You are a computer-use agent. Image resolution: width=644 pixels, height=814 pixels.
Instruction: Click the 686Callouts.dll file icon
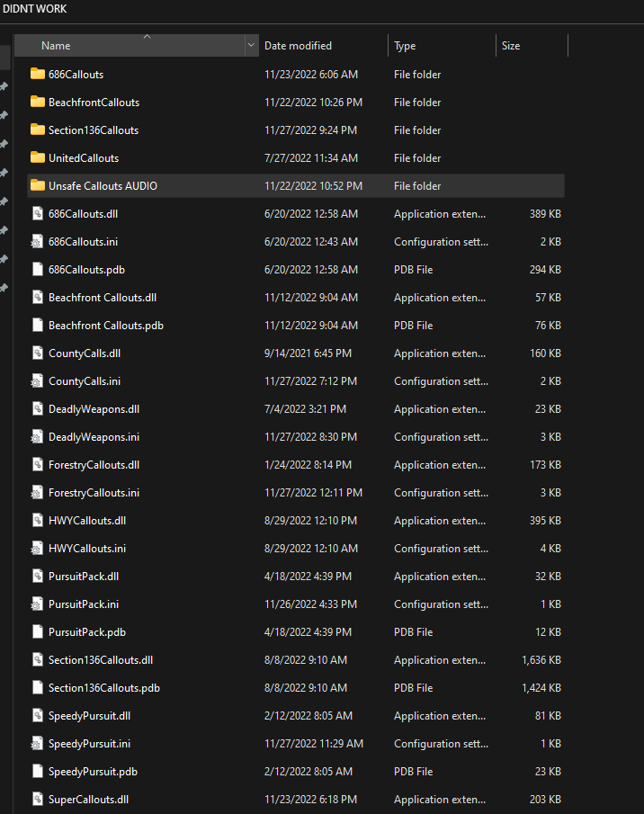[38, 214]
